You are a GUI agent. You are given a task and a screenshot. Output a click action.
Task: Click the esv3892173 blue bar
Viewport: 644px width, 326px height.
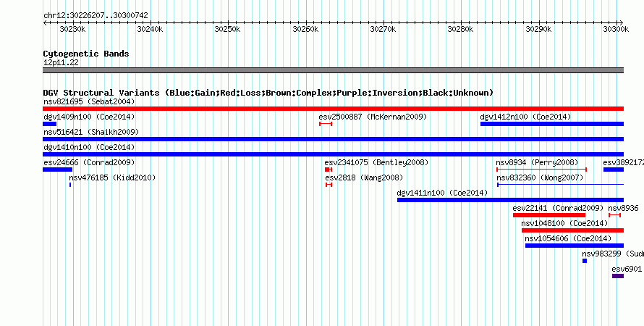pyautogui.click(x=614, y=170)
